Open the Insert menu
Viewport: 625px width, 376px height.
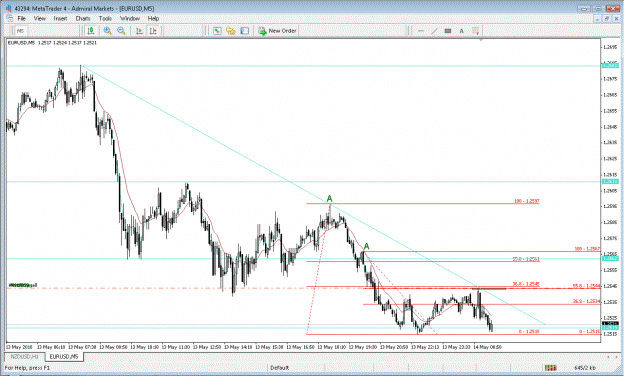(x=61, y=18)
